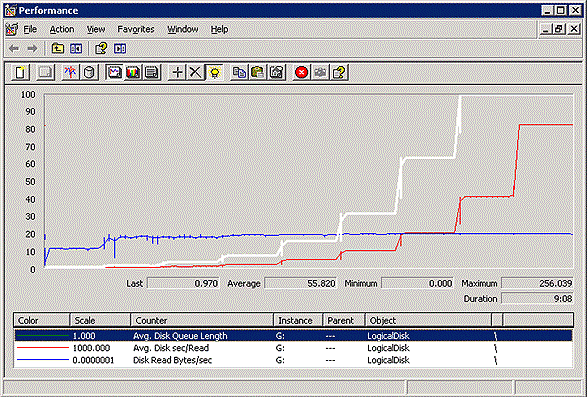Click the red color line for Avg. Disk sec/Read
587x397 pixels.
pyautogui.click(x=43, y=348)
